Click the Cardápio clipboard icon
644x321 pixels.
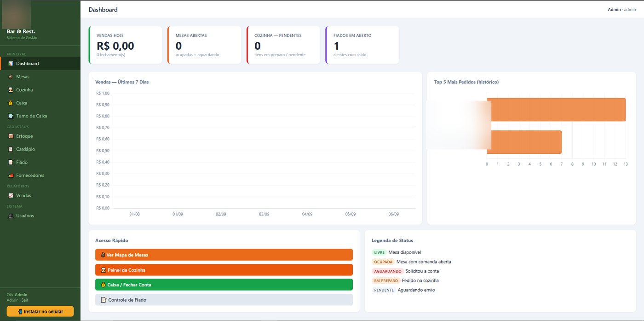(x=11, y=149)
